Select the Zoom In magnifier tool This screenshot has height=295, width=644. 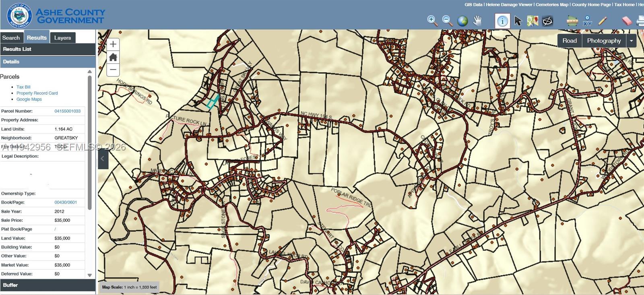coord(432,21)
